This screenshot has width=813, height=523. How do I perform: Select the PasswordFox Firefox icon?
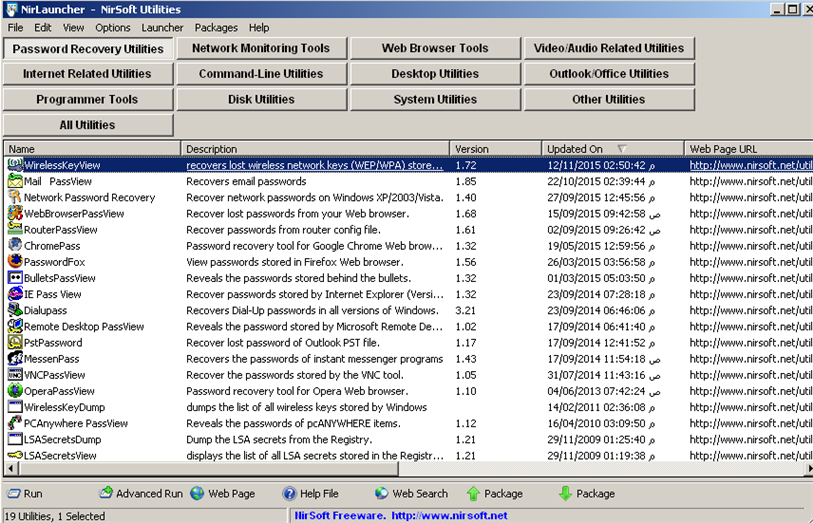[15, 262]
